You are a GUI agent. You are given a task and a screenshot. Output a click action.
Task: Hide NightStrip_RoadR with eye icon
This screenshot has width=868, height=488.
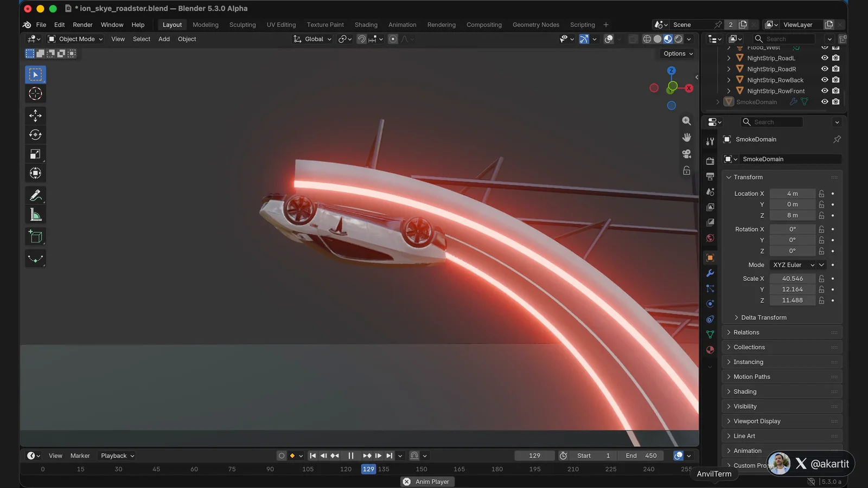pyautogui.click(x=825, y=69)
